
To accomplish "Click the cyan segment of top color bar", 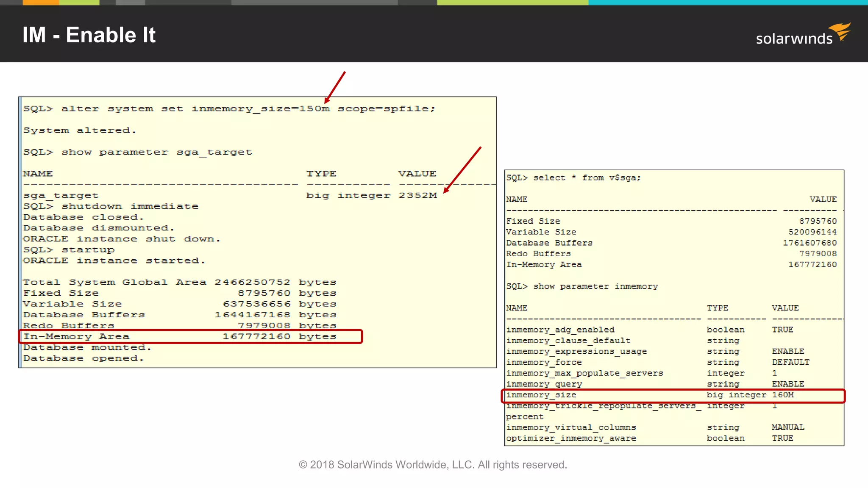I will (x=728, y=3).
